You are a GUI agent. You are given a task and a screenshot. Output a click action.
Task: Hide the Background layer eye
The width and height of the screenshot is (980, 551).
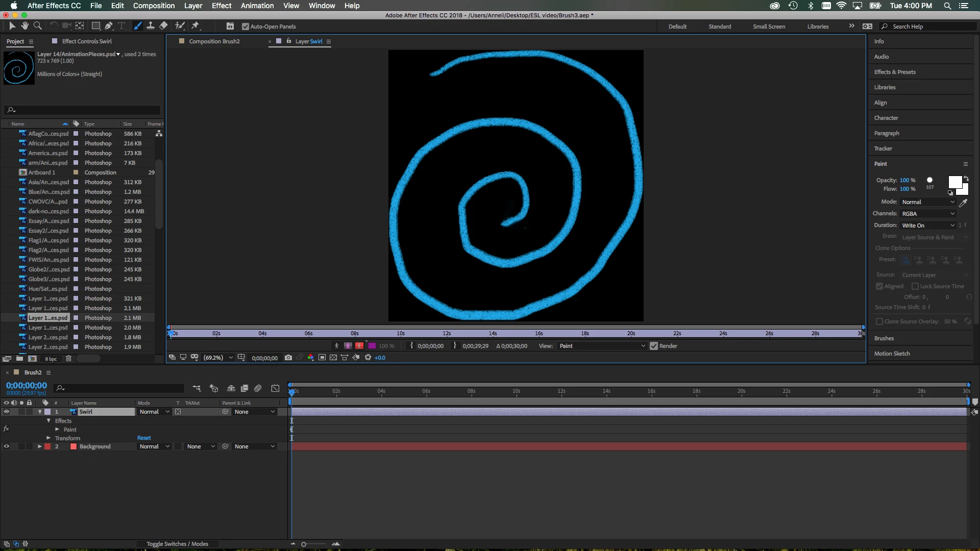(x=7, y=446)
